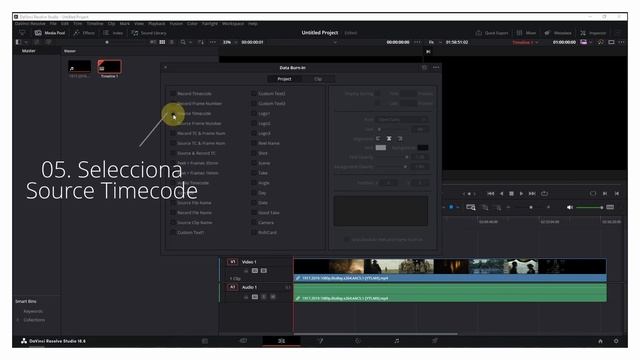
Task: Open the Edit page icon
Action: 281,341
